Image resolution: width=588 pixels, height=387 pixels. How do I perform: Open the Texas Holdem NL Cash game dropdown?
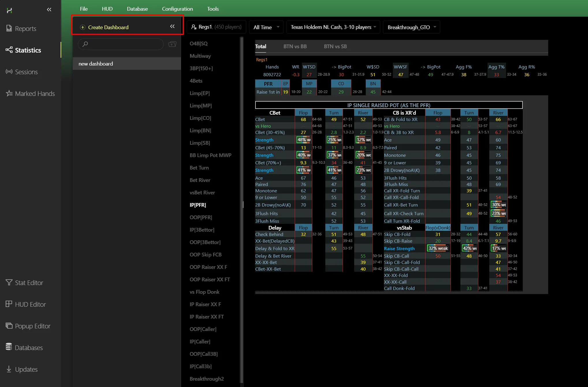pyautogui.click(x=333, y=27)
